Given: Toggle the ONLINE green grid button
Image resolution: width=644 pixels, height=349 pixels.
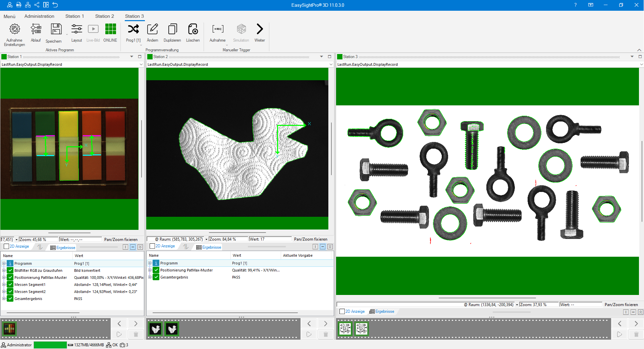Looking at the screenshot, I should tap(110, 30).
